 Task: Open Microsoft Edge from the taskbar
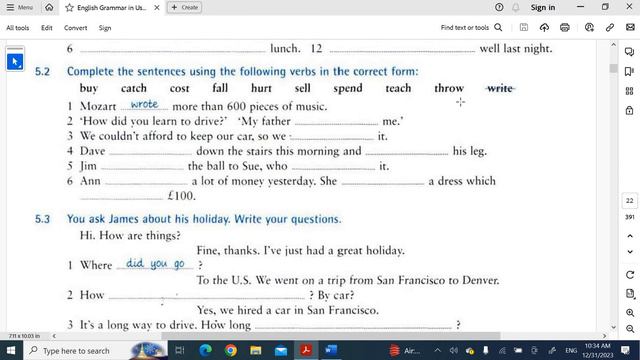coord(205,350)
